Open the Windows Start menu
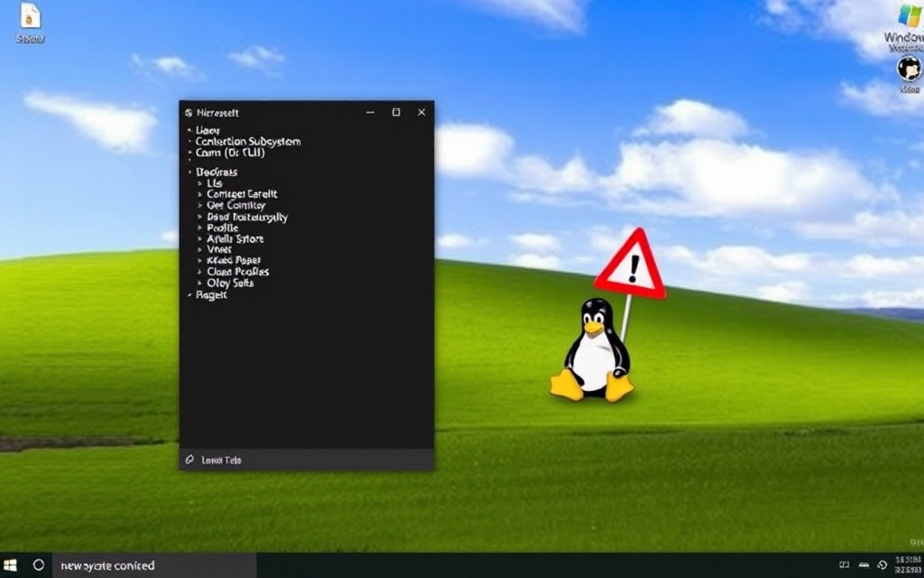924x578 pixels. click(10, 565)
